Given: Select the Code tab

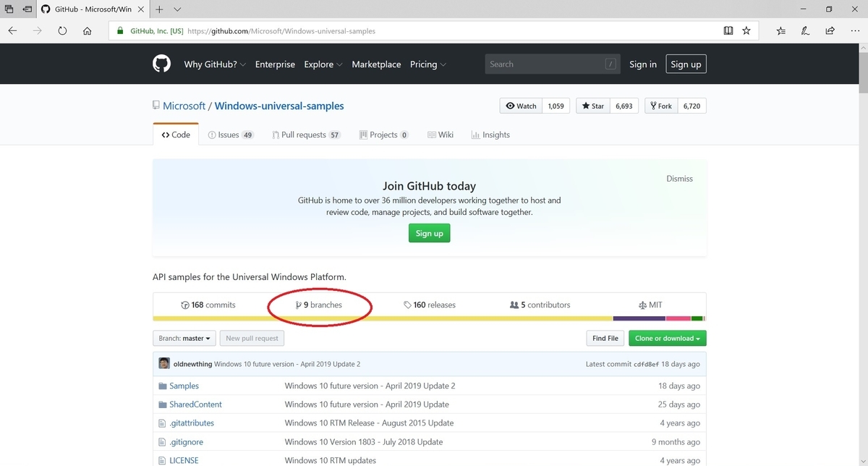Looking at the screenshot, I should tap(176, 135).
